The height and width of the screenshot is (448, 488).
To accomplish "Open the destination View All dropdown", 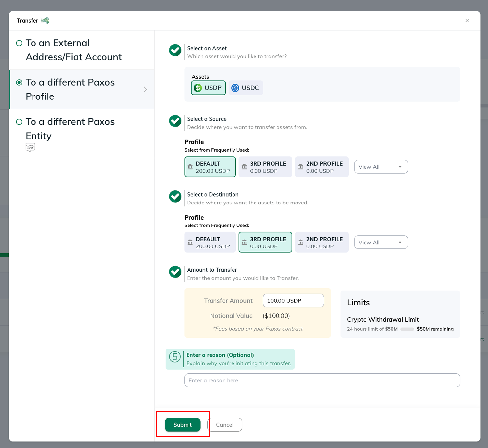I will (381, 242).
